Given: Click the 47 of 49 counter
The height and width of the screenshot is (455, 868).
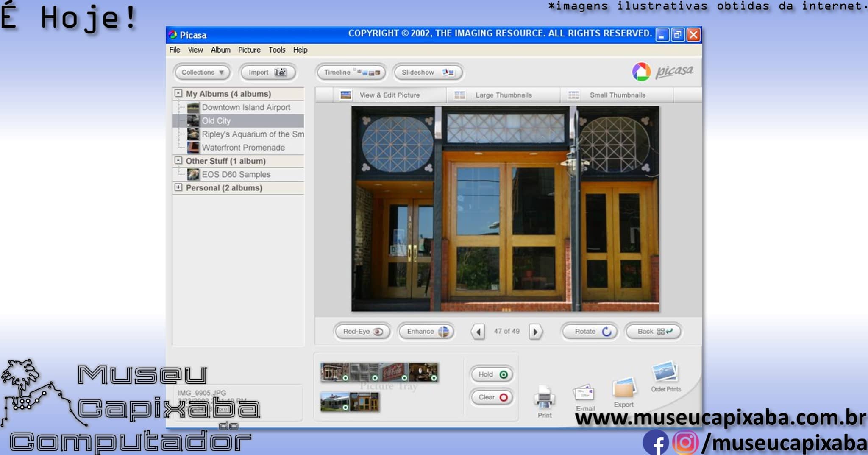Looking at the screenshot, I should click(506, 331).
